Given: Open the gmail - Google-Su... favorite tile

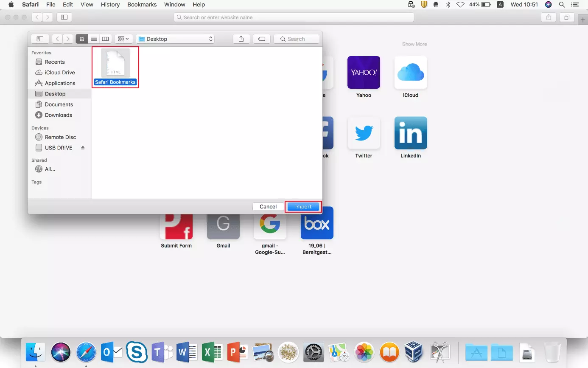Looking at the screenshot, I should coord(270,227).
